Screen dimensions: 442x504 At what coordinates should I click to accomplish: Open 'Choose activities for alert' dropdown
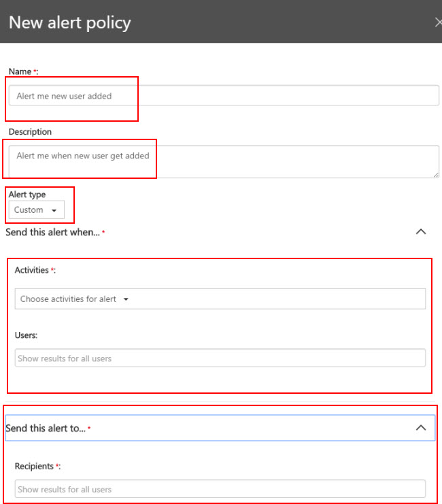(x=220, y=299)
